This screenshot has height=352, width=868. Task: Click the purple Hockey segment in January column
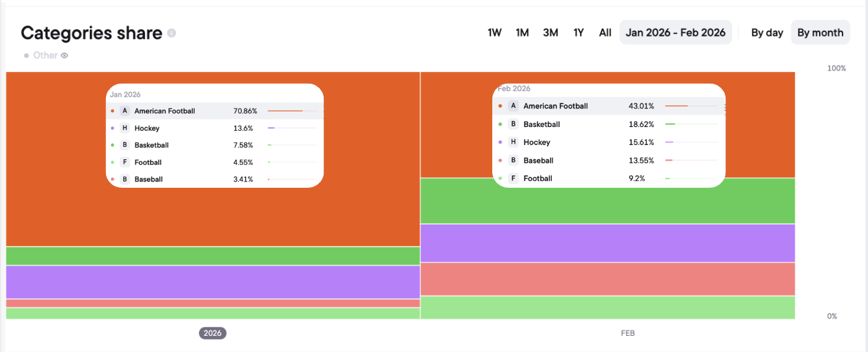pos(213,282)
